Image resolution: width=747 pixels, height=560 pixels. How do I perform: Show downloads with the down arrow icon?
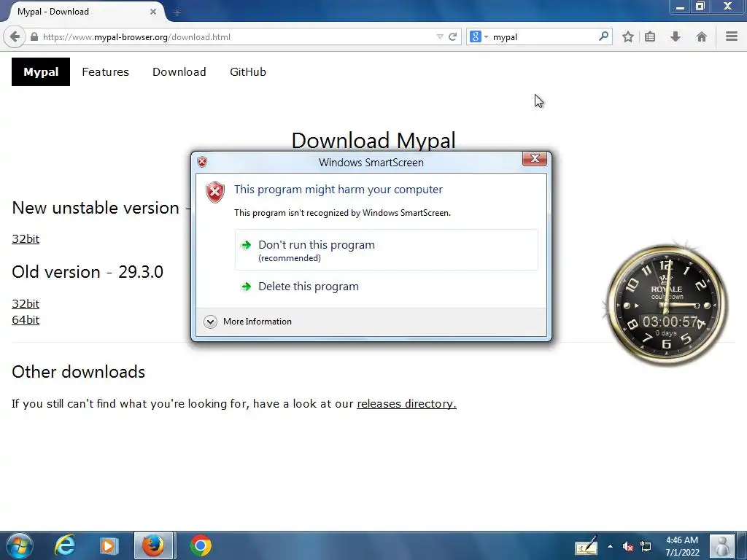(x=676, y=36)
